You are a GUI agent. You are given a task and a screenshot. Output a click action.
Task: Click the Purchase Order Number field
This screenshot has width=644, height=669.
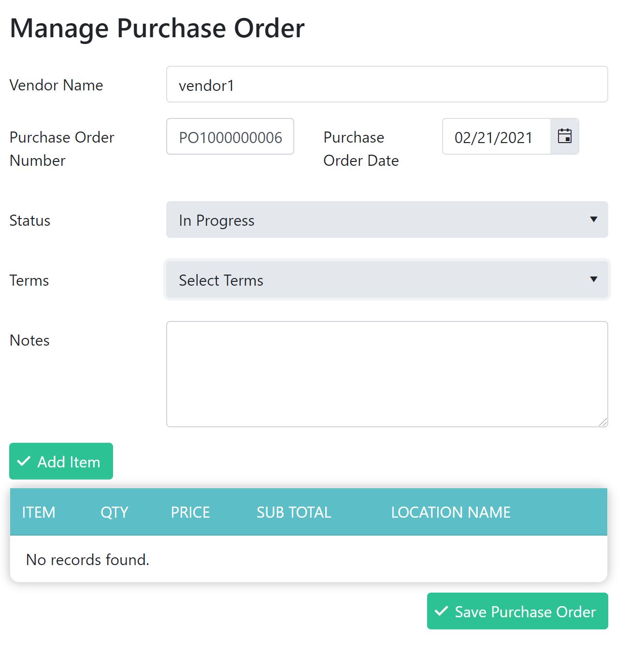[x=230, y=137]
